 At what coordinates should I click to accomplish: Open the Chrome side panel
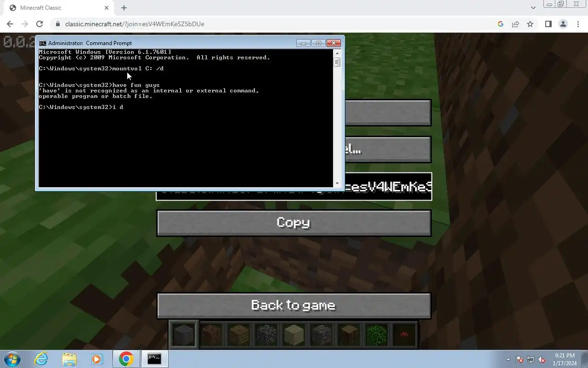pos(548,24)
